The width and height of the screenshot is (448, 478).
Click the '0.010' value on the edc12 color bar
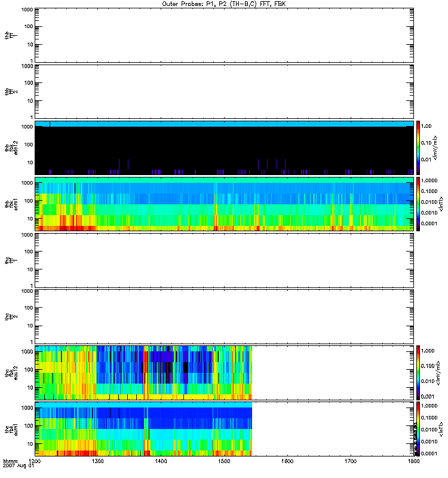tap(428, 381)
